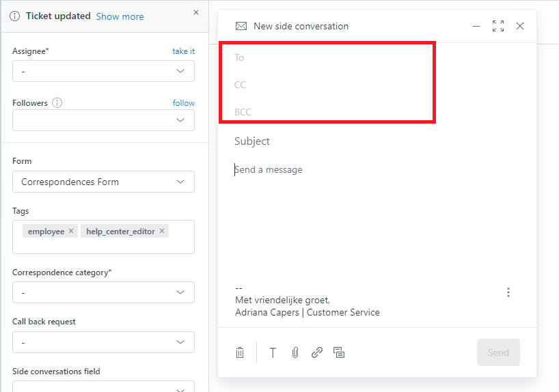
Task: Remove the help_center_editor tag
Action: click(162, 232)
